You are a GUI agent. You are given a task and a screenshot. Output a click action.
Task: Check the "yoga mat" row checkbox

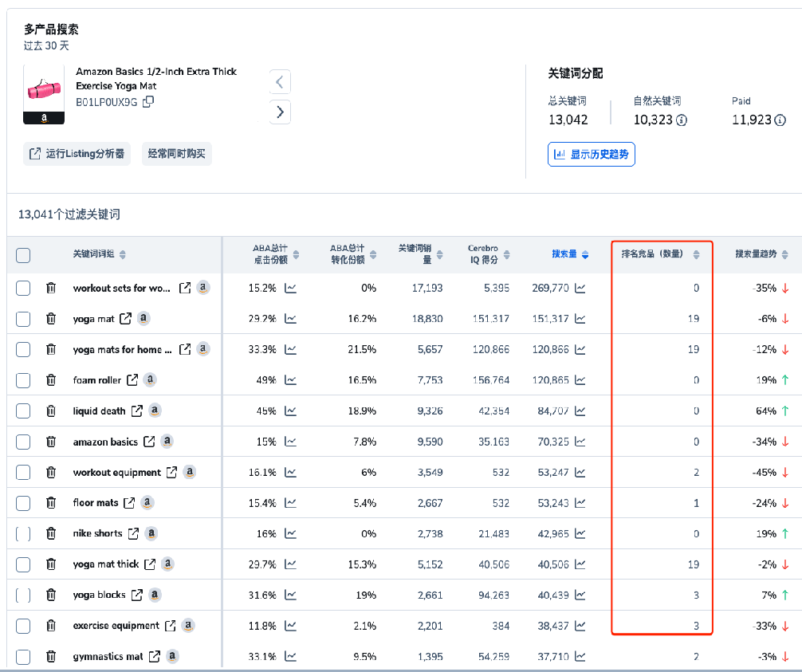click(23, 319)
